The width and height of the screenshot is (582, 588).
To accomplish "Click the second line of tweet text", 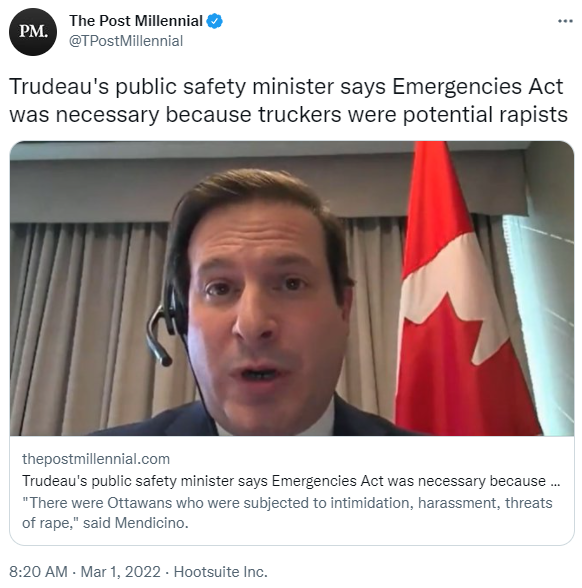I will point(288,115).
